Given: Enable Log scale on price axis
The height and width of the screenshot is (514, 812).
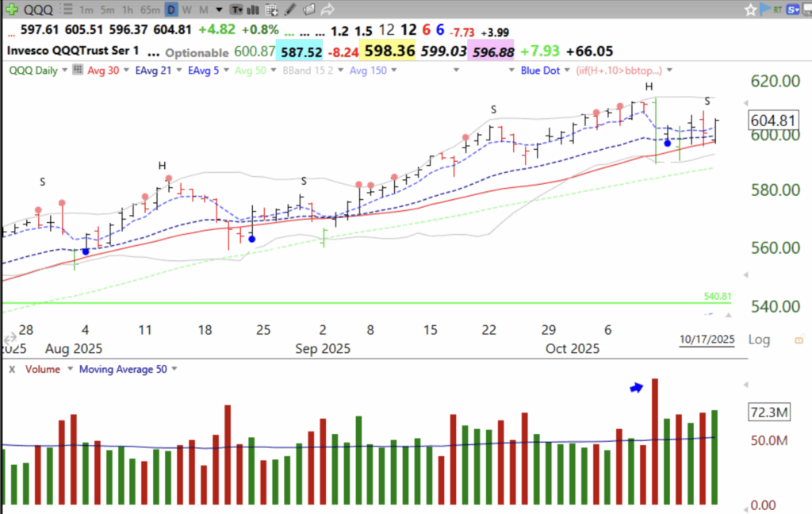Looking at the screenshot, I should point(759,339).
